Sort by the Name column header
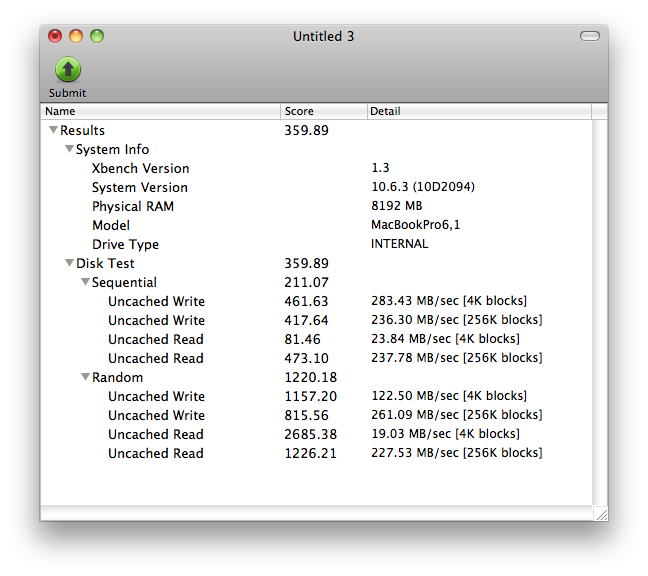Image resolution: width=648 pixels, height=576 pixels. click(x=161, y=111)
